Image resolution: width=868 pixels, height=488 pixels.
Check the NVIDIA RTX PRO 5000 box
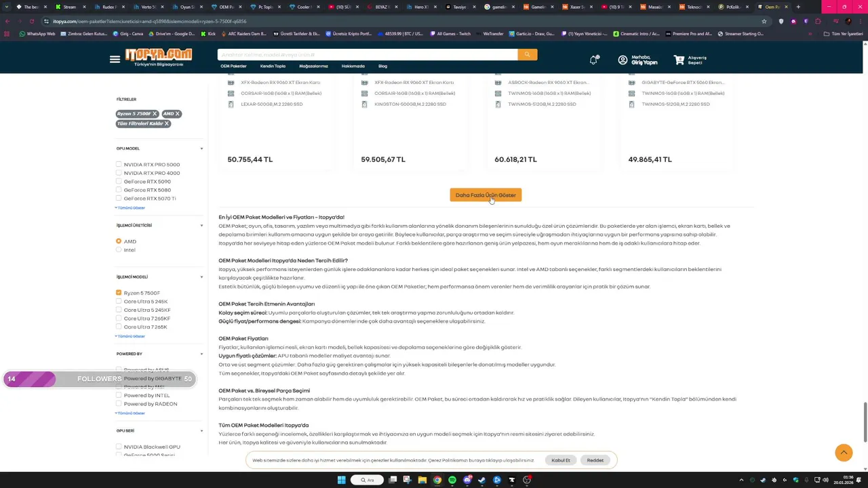(119, 164)
